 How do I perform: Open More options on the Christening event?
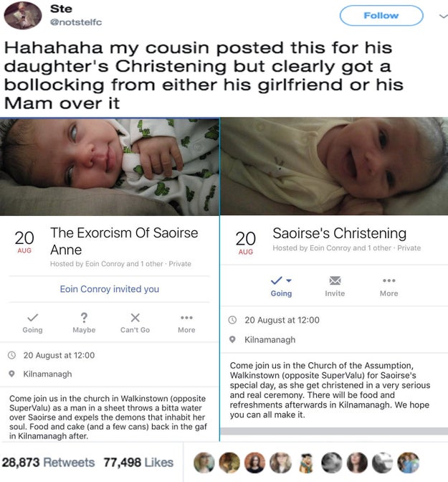click(389, 280)
